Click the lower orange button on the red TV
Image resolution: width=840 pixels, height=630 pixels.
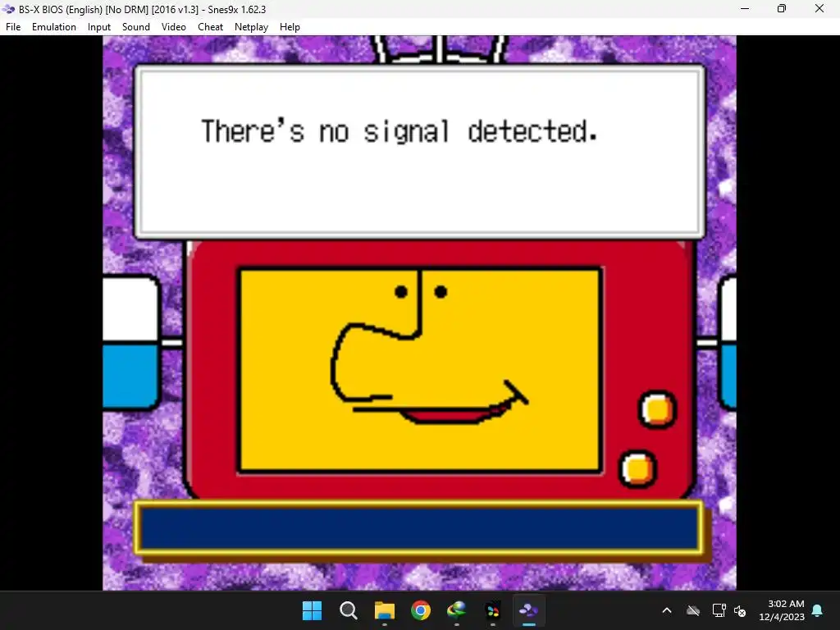click(x=637, y=468)
